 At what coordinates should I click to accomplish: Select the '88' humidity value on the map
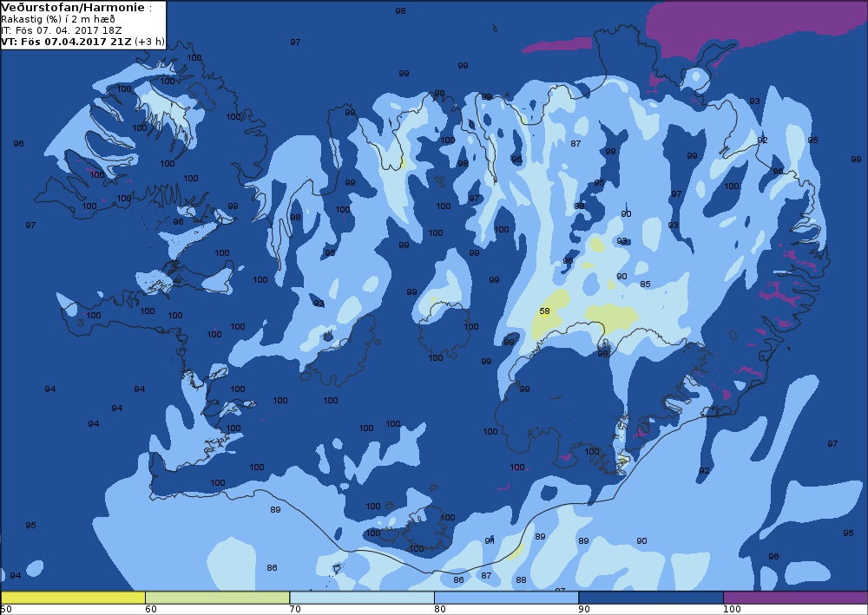click(521, 580)
